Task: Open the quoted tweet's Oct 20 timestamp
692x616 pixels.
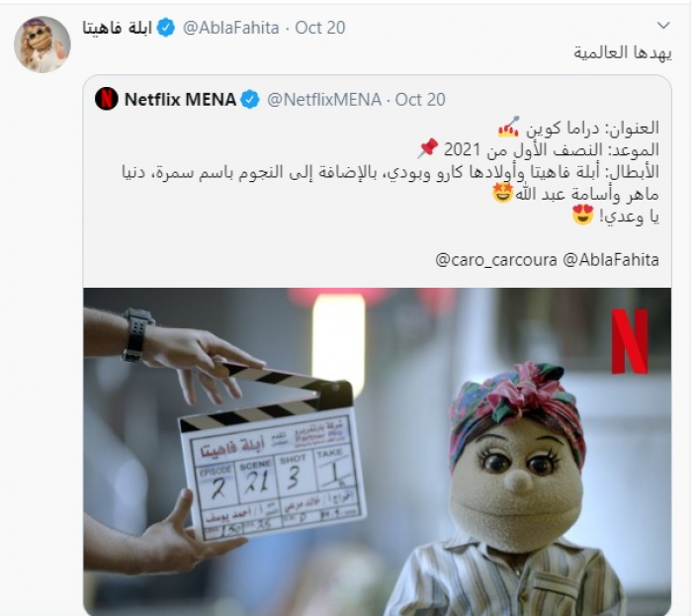Action: click(420, 100)
